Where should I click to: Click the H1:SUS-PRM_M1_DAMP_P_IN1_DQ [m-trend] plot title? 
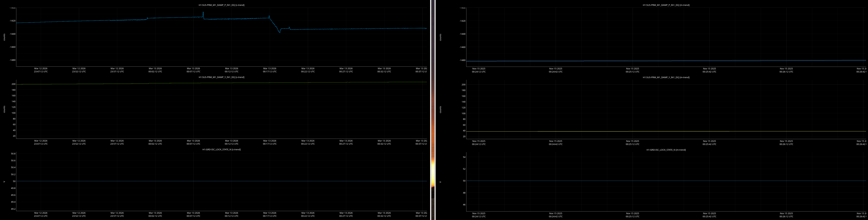coord(666,5)
